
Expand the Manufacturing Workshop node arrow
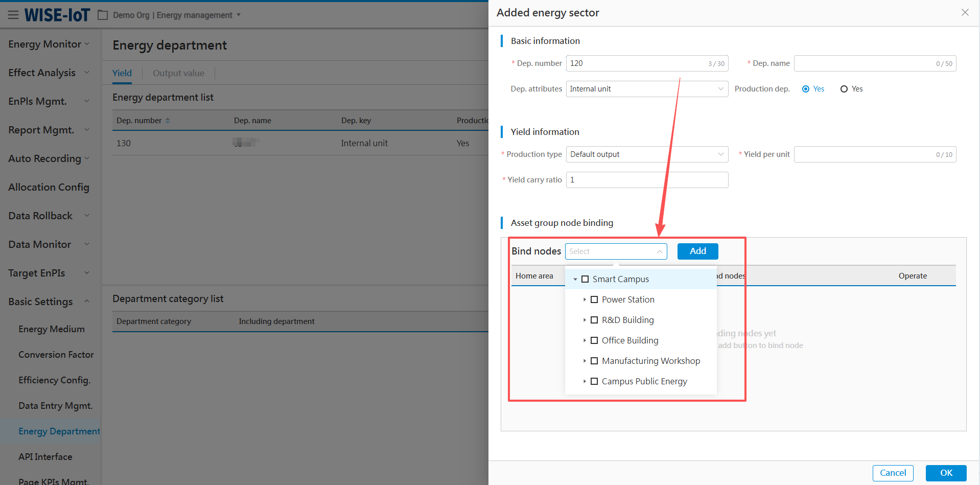pos(585,361)
